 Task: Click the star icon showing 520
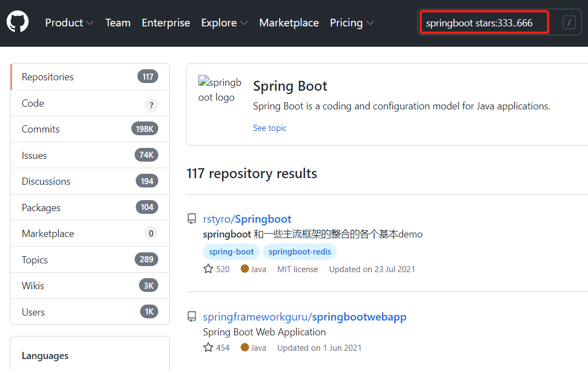pos(208,269)
